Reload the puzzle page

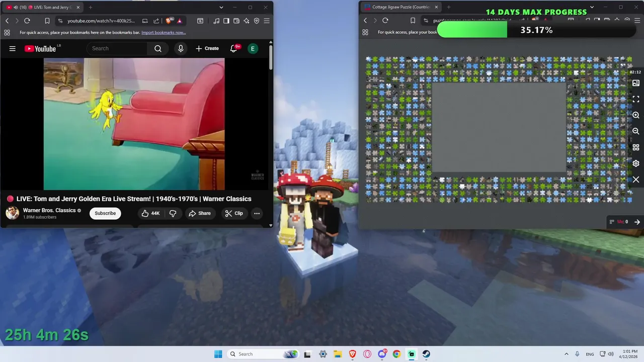point(385,21)
